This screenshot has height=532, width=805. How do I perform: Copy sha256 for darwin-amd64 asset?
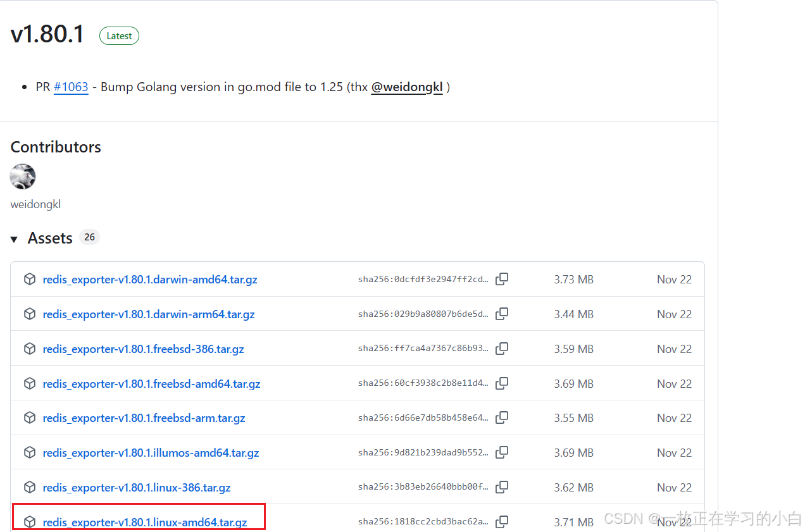pos(502,279)
